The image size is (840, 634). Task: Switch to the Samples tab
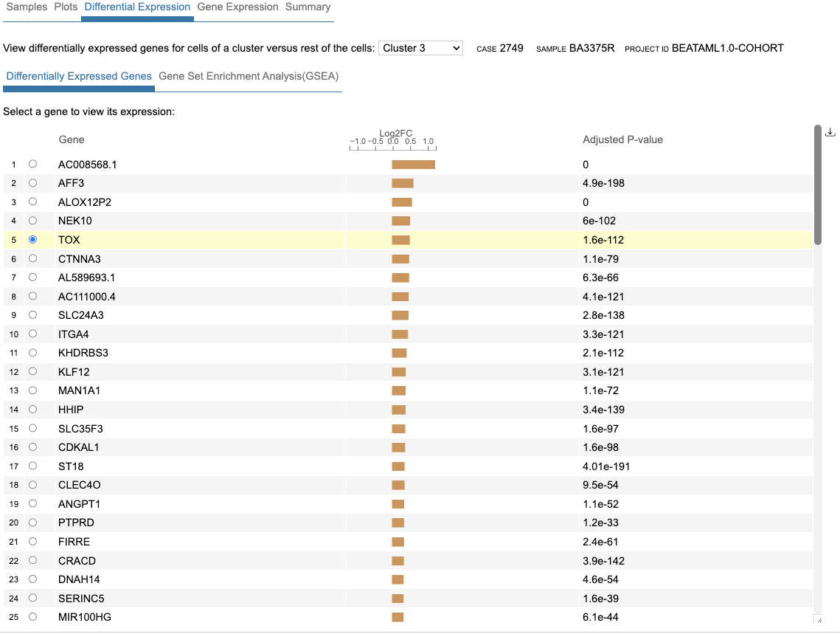click(27, 7)
